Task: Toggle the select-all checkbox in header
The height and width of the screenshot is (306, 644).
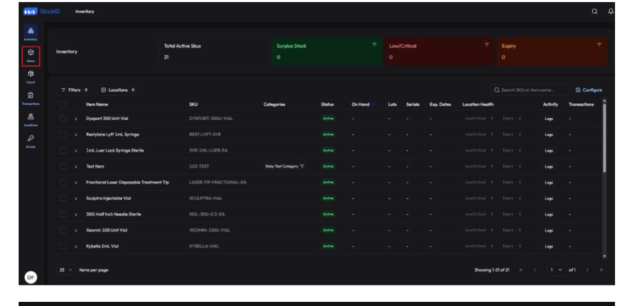Action: point(63,105)
